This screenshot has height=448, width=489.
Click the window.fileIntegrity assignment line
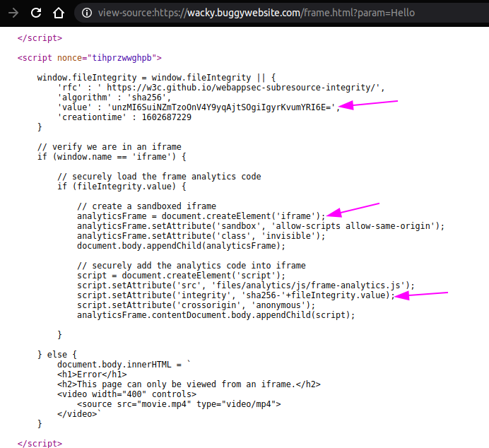click(x=156, y=78)
